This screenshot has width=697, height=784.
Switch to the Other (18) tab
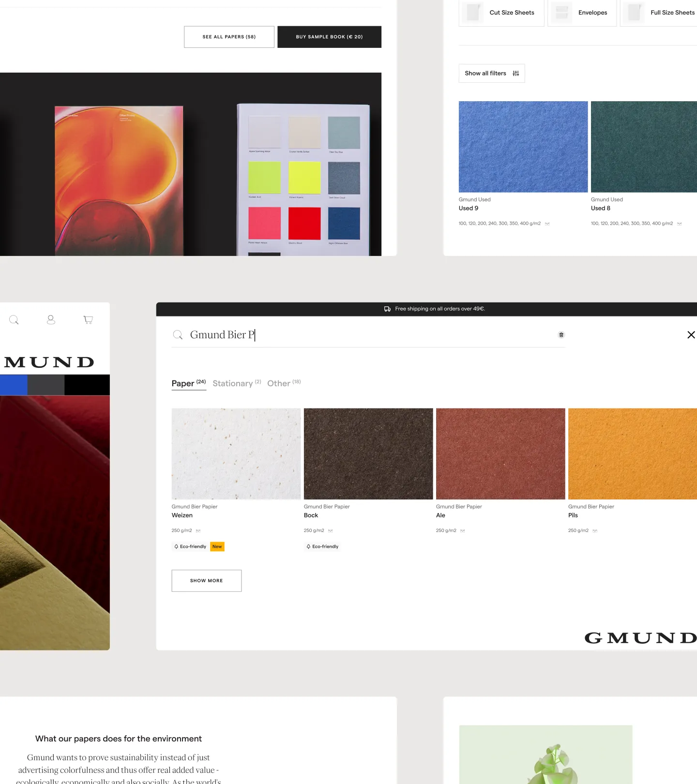[x=284, y=383]
